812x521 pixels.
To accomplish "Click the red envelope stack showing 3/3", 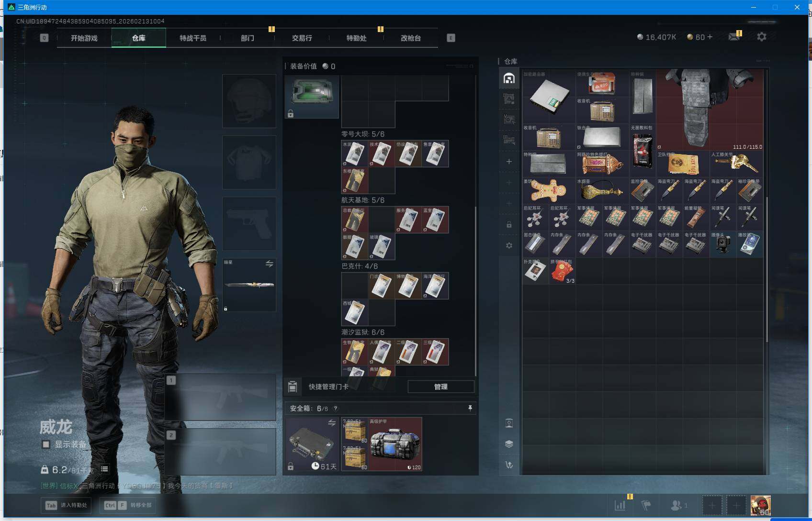I will click(562, 271).
